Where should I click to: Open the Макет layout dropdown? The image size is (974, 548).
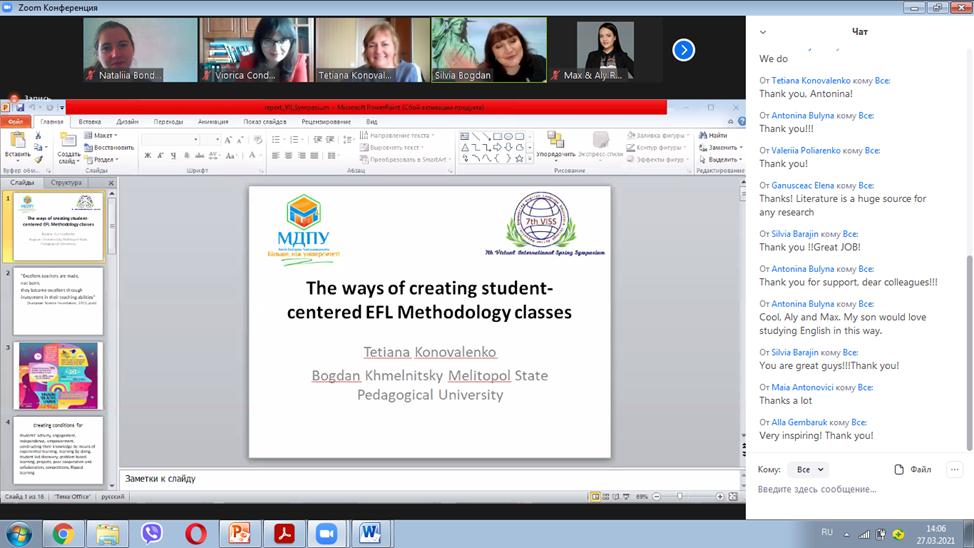tap(101, 135)
